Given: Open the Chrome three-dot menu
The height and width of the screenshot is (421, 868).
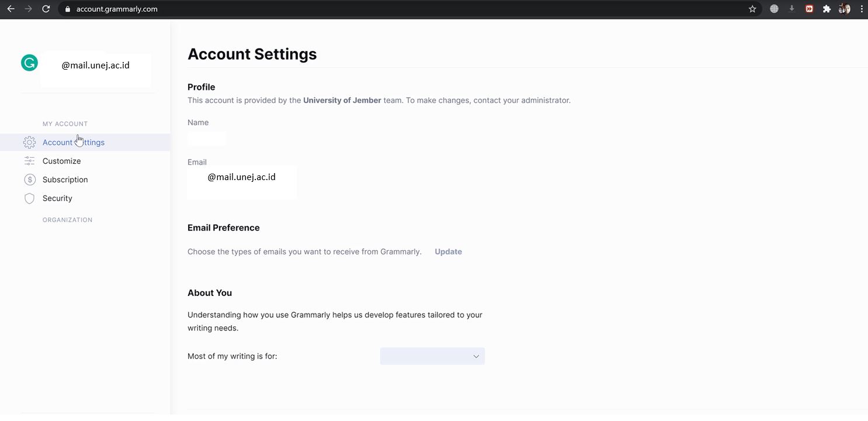Looking at the screenshot, I should (x=862, y=9).
